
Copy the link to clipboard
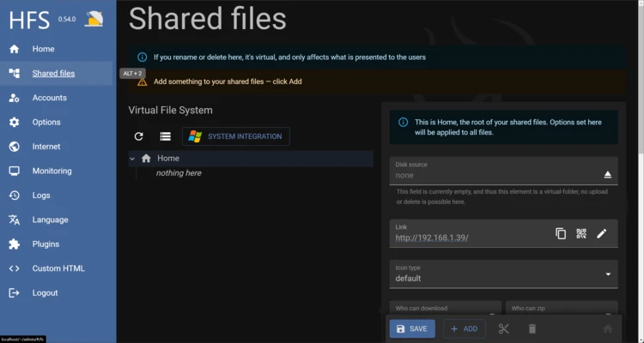pyautogui.click(x=561, y=233)
